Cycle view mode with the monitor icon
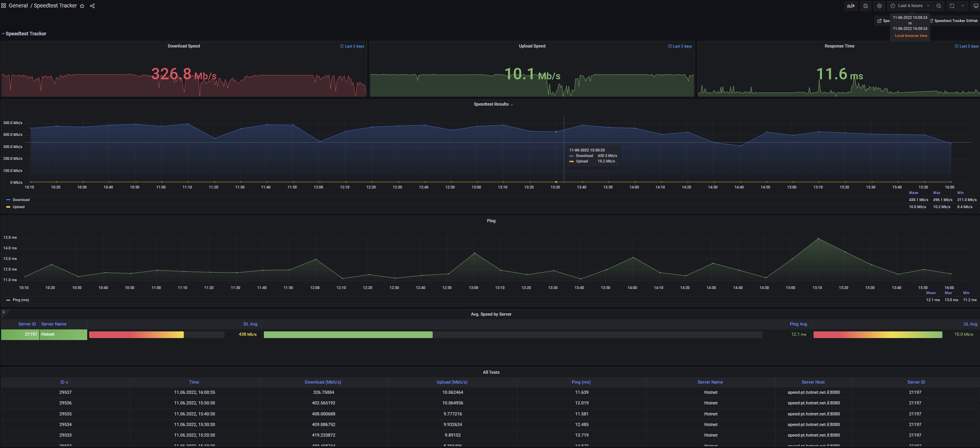 coord(976,6)
